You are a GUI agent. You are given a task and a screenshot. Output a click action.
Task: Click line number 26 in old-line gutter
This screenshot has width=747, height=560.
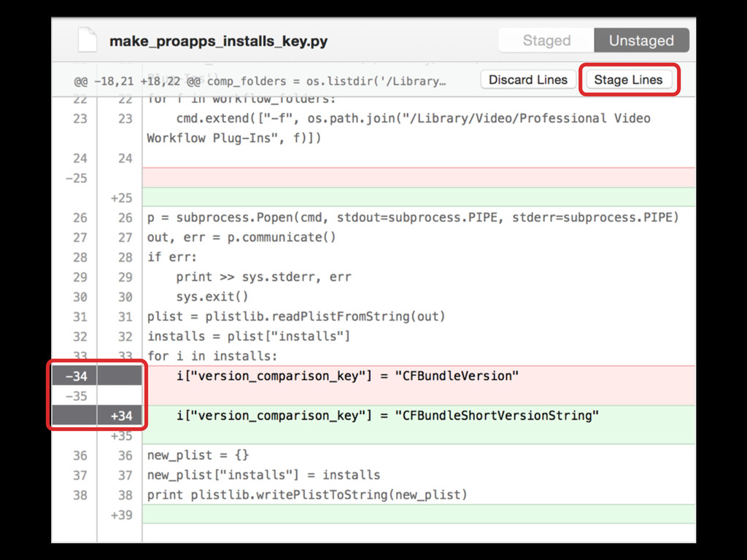pyautogui.click(x=80, y=217)
